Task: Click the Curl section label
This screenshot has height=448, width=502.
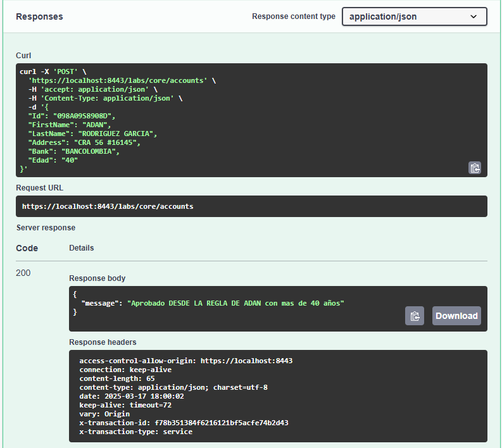Action: click(23, 56)
